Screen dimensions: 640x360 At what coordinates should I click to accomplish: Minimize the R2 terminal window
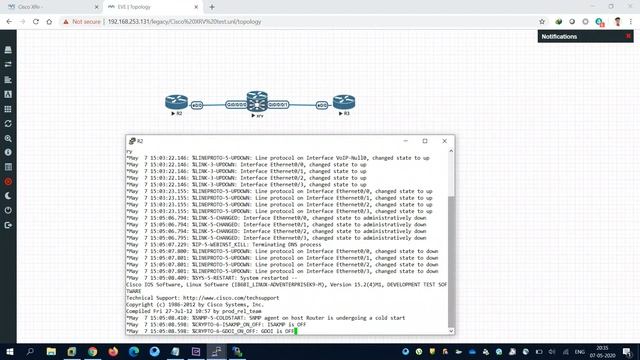pos(405,141)
